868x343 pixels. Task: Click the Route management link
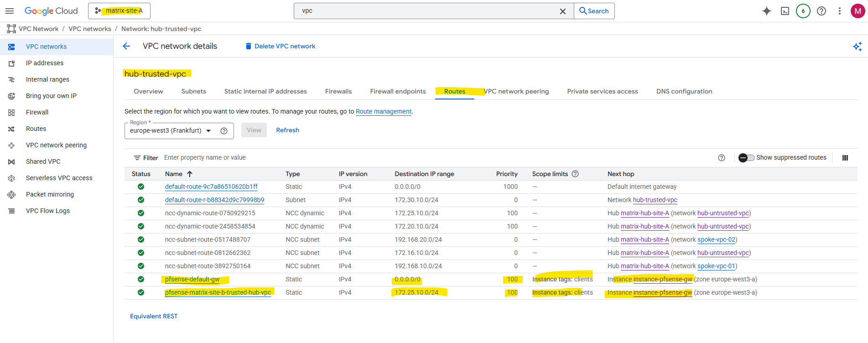(x=383, y=111)
